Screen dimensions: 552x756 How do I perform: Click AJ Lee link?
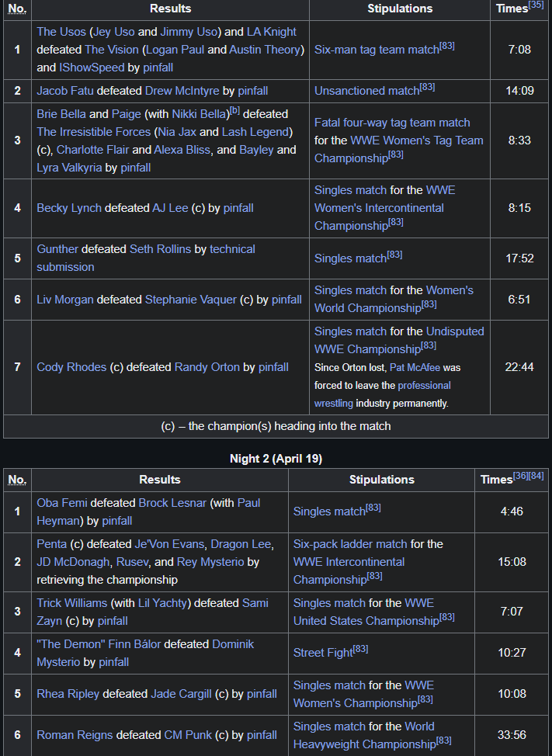[170, 208]
